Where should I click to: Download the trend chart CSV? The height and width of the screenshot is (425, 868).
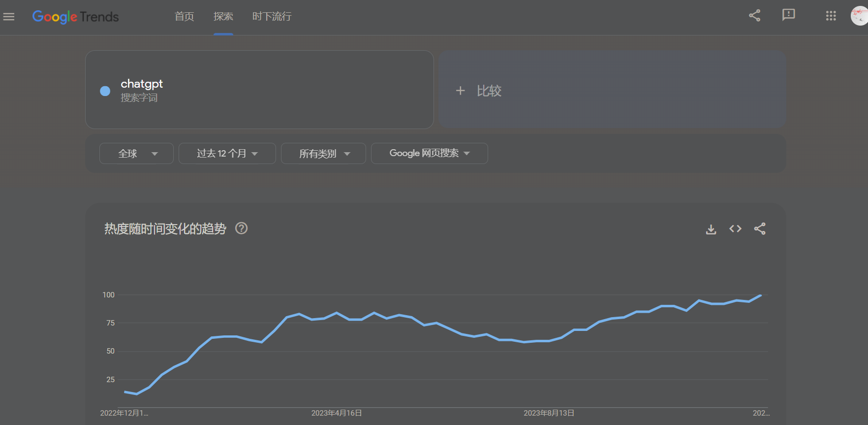[x=711, y=229]
